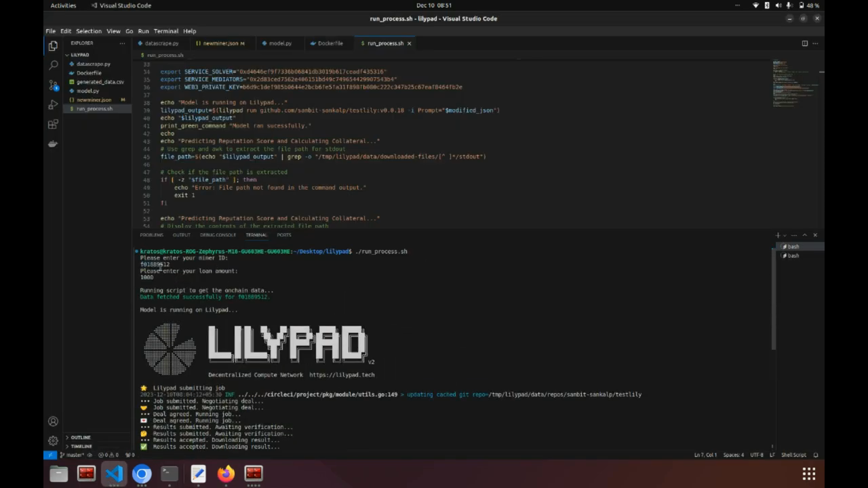
Task: Switch to the DEBUG CONSOLE panel tab
Action: coord(218,235)
